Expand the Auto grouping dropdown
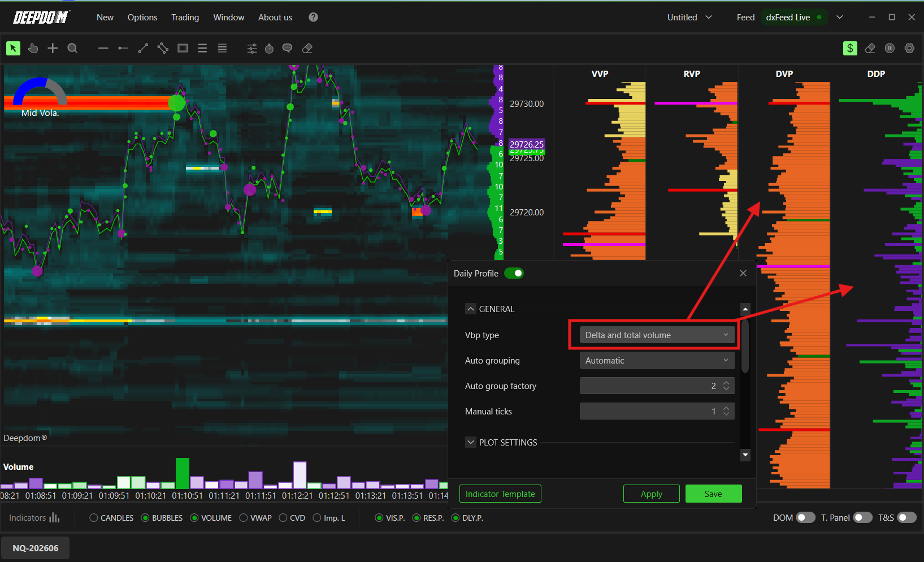 pyautogui.click(x=657, y=361)
